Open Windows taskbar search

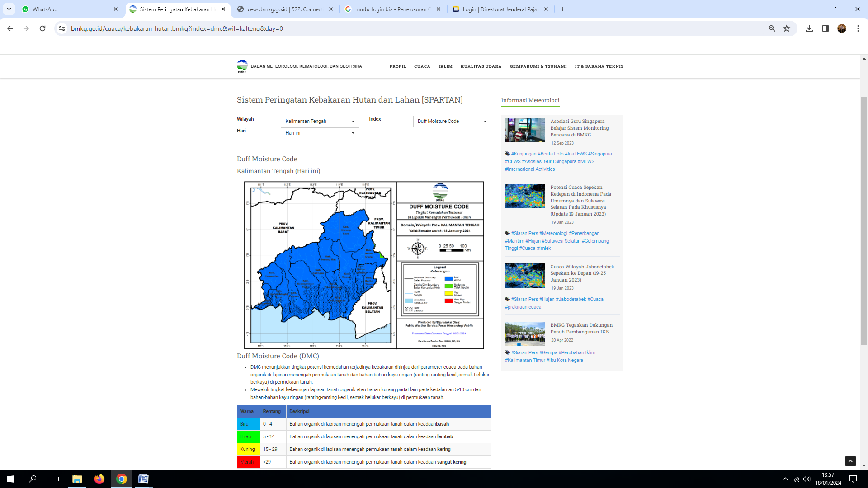point(33,479)
